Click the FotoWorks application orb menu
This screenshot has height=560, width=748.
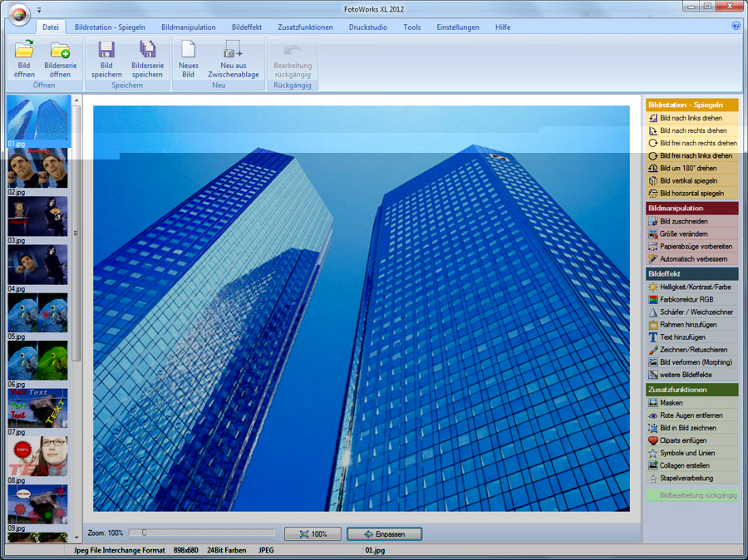17,13
